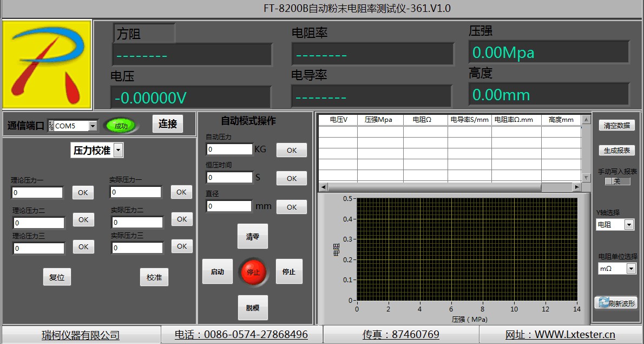
Task: Confirm 自动压力 value with its OK button
Action: tap(291, 150)
